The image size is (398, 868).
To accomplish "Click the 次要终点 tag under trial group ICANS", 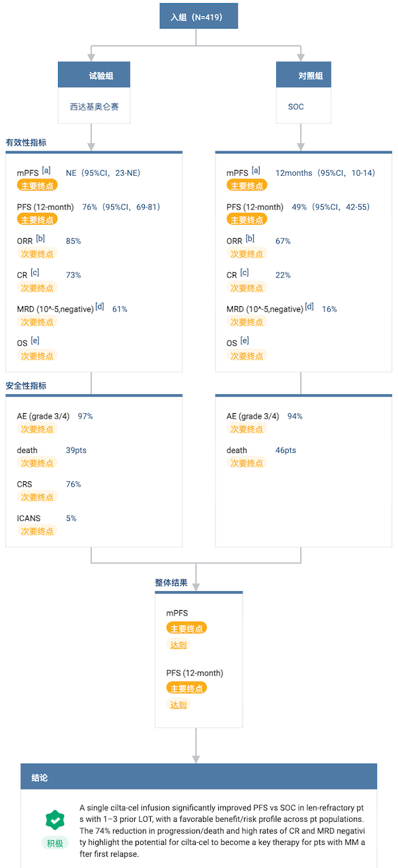I will pyautogui.click(x=38, y=531).
